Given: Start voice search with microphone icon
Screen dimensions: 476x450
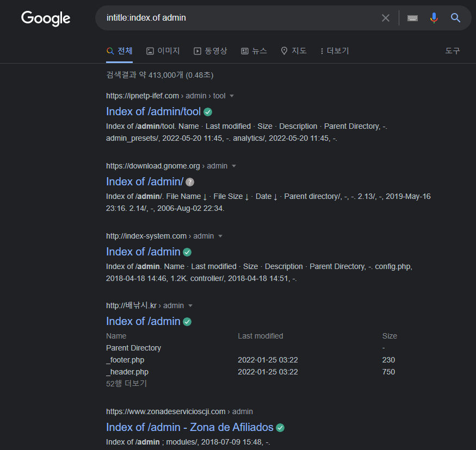Looking at the screenshot, I should [x=434, y=18].
